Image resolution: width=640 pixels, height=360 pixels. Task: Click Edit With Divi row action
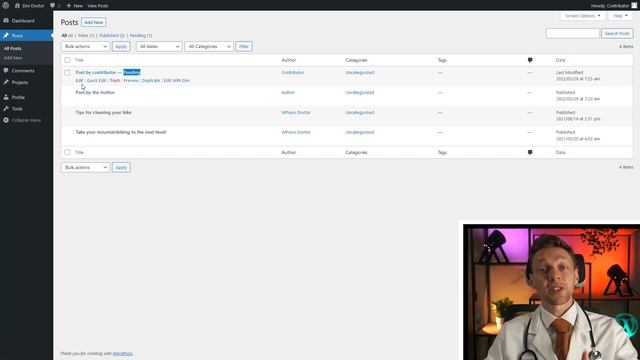[177, 80]
